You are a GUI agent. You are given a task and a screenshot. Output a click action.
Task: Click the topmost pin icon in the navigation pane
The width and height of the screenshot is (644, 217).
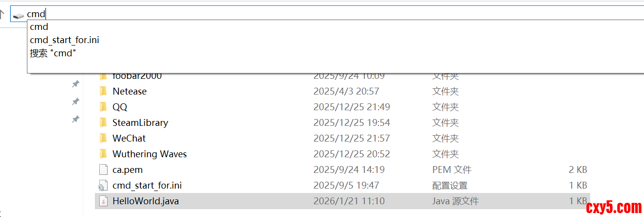[75, 84]
